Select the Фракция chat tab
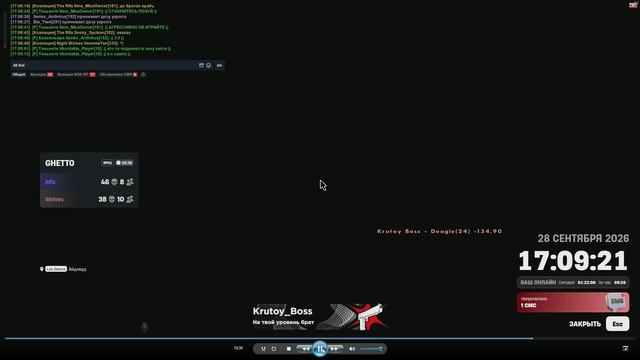The image size is (640, 360). click(x=41, y=75)
